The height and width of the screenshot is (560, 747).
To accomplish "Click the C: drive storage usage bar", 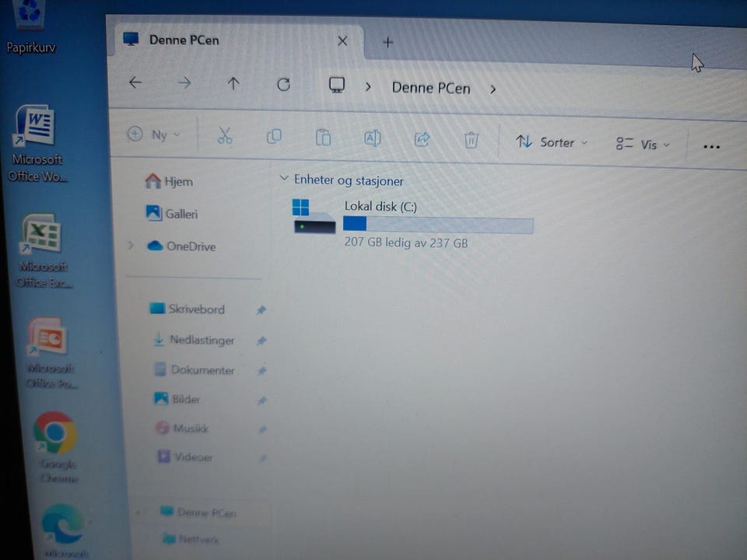I will tap(438, 224).
